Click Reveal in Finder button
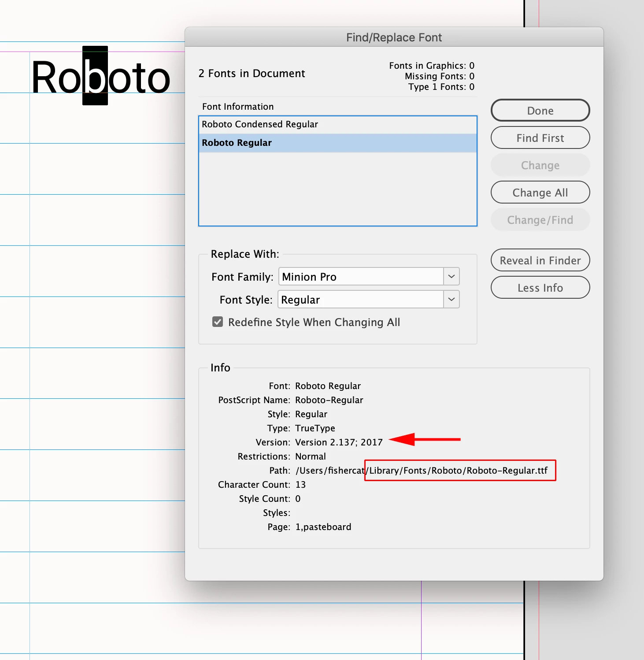Image resolution: width=644 pixels, height=660 pixels. click(540, 260)
